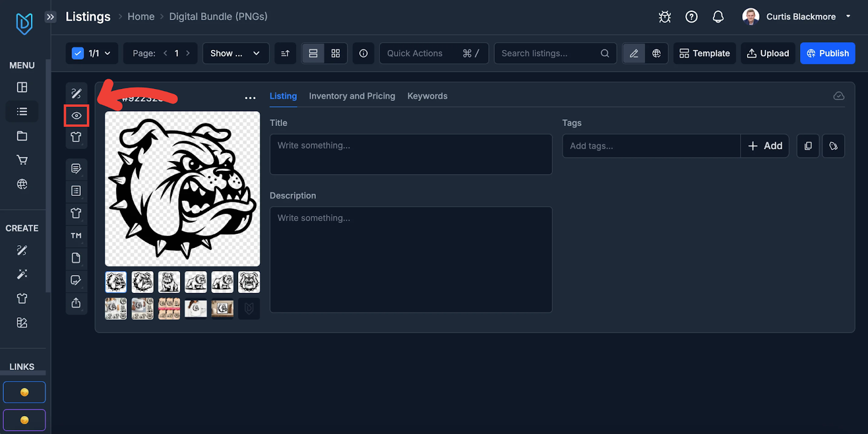Open the listings icon under MENU
This screenshot has height=434, width=868.
pos(22,111)
